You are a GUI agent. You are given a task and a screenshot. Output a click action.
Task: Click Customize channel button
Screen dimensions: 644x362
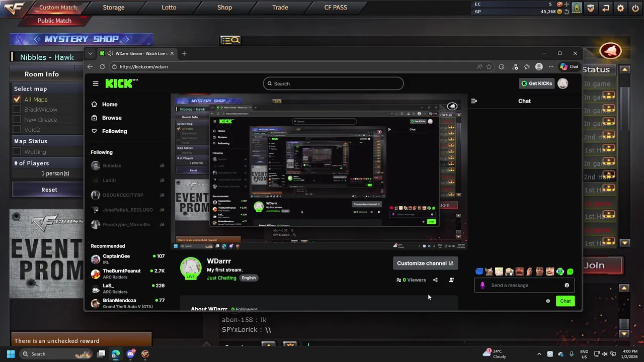click(425, 263)
